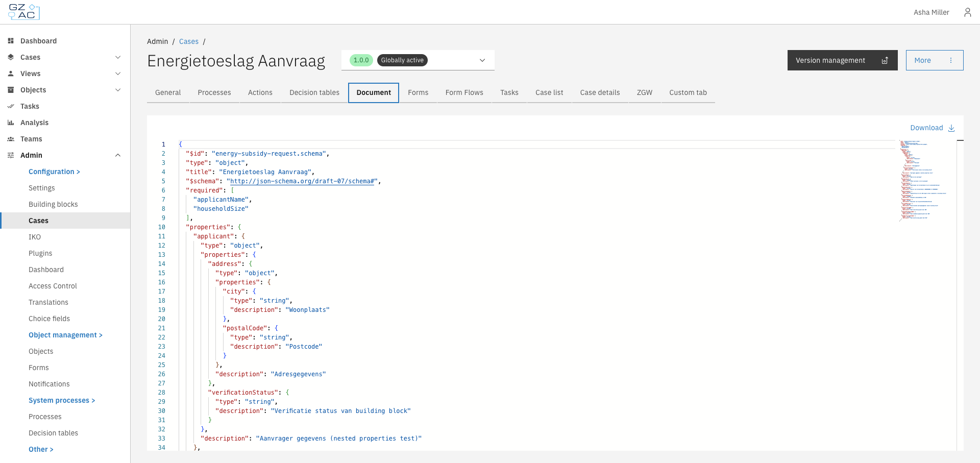Screen dimensions: 980x463
Task: Click the Cases layers icon in sidebar
Action: point(11,57)
